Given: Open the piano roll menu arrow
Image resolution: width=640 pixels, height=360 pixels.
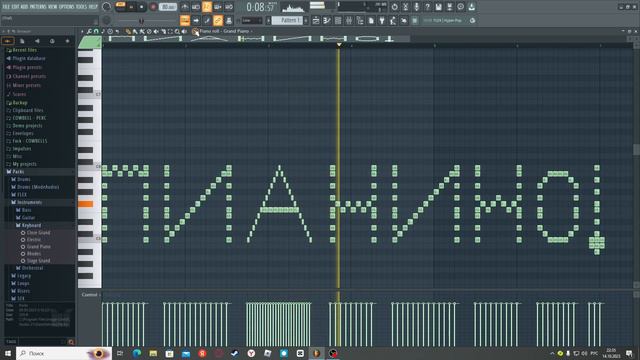Looking at the screenshot, I should click(x=82, y=31).
